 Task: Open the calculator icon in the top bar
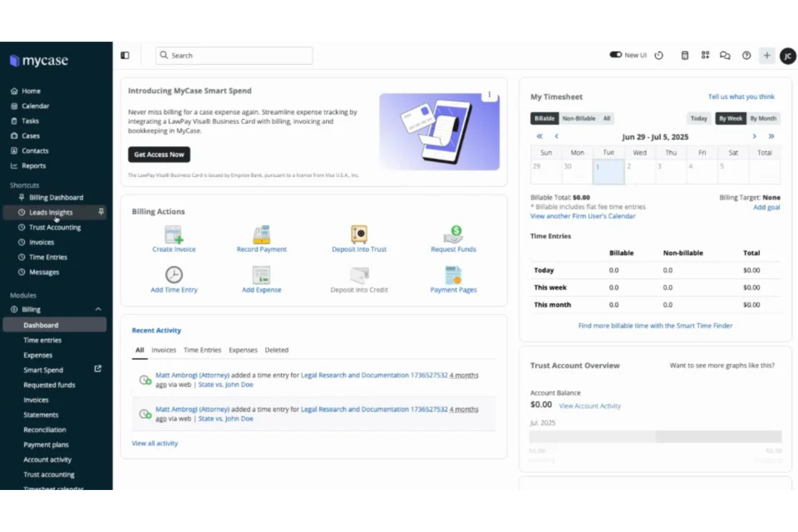(x=685, y=56)
